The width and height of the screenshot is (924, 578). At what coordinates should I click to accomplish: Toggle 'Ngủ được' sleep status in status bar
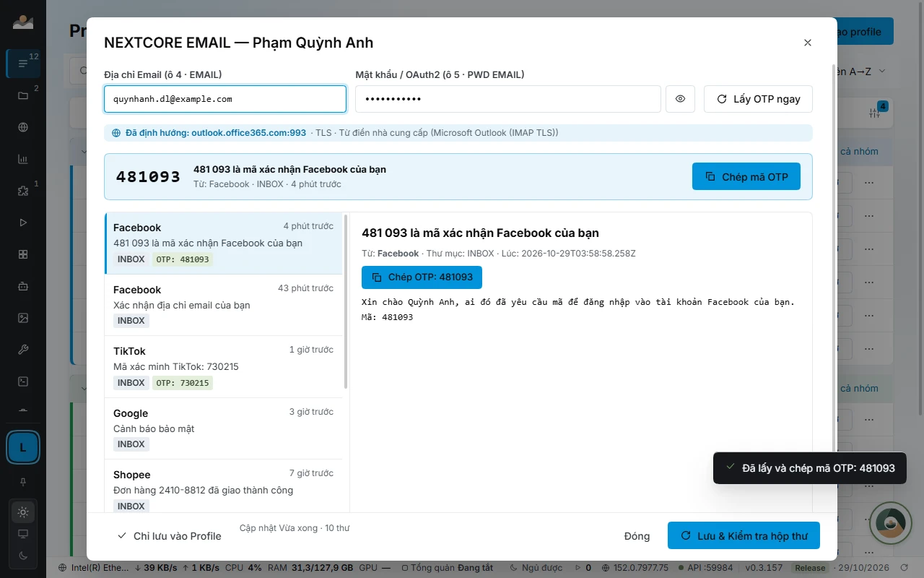tap(536, 568)
